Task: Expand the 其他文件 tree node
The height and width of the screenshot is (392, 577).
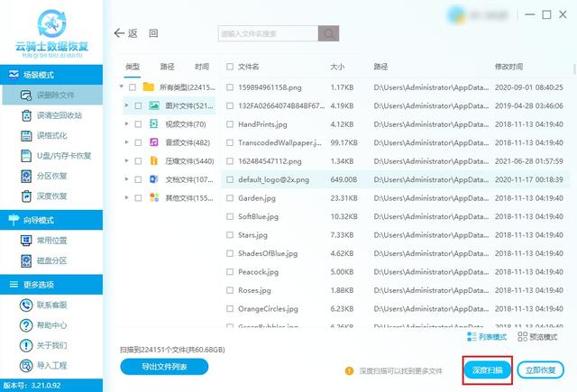Action: point(126,197)
